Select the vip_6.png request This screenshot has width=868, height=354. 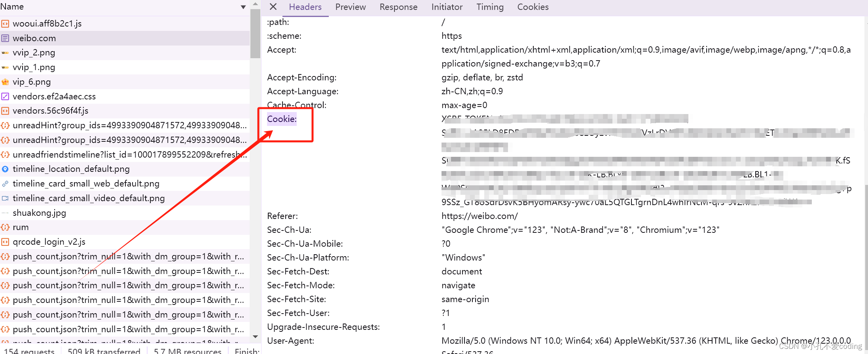pyautogui.click(x=125, y=82)
